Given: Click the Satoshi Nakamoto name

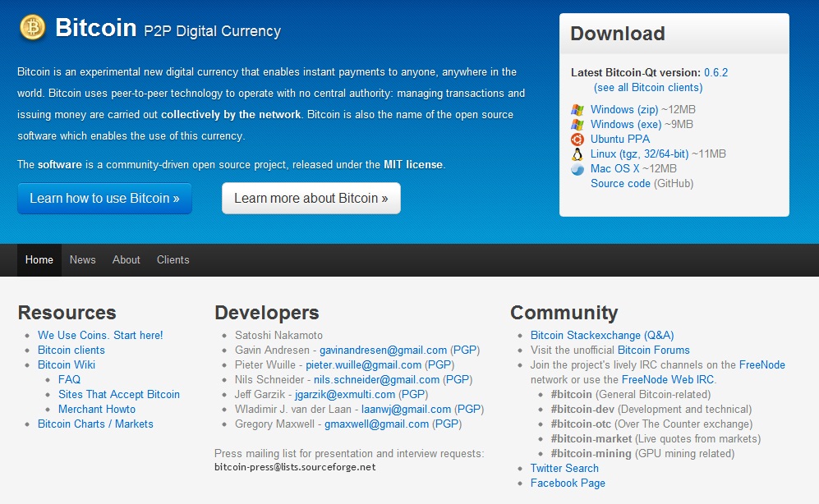Looking at the screenshot, I should pos(279,336).
